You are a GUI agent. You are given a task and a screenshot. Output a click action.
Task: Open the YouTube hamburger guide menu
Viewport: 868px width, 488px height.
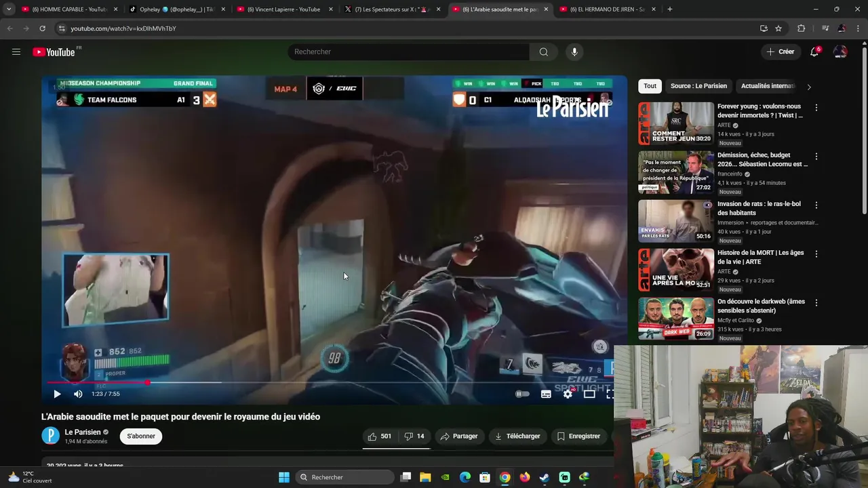16,52
